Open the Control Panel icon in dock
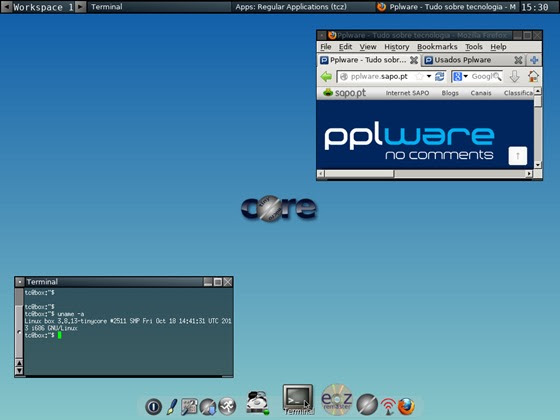Image resolution: width=560 pixels, height=420 pixels. [189, 407]
